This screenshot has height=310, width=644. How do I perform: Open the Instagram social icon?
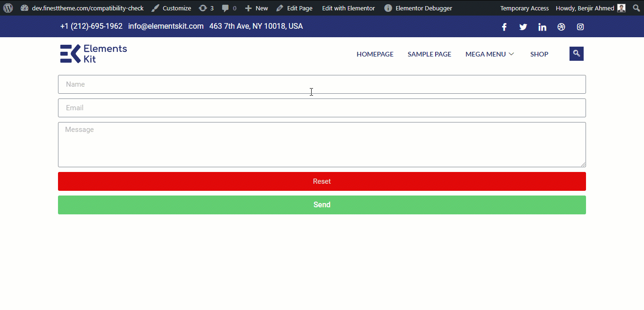(x=580, y=27)
